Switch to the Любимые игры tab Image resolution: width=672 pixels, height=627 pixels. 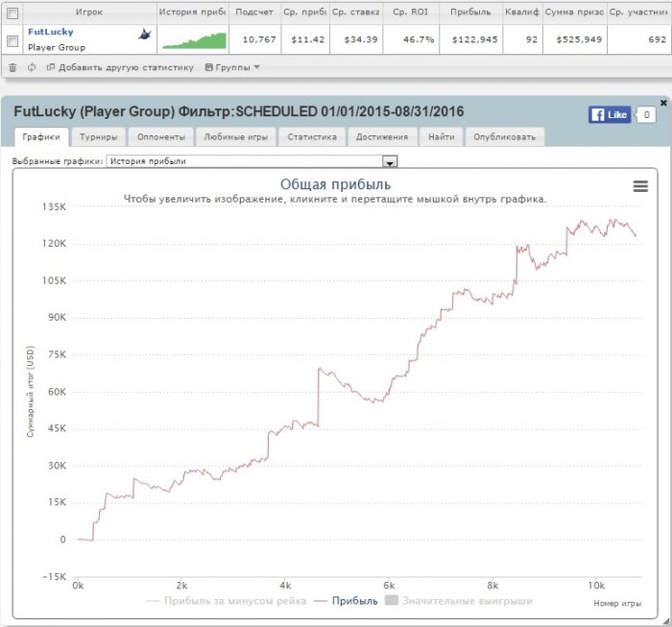point(236,137)
